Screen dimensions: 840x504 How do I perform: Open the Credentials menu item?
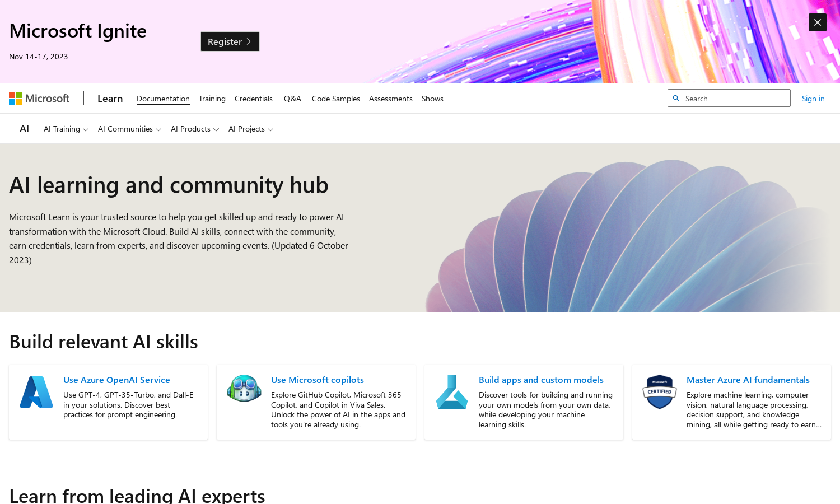click(254, 99)
